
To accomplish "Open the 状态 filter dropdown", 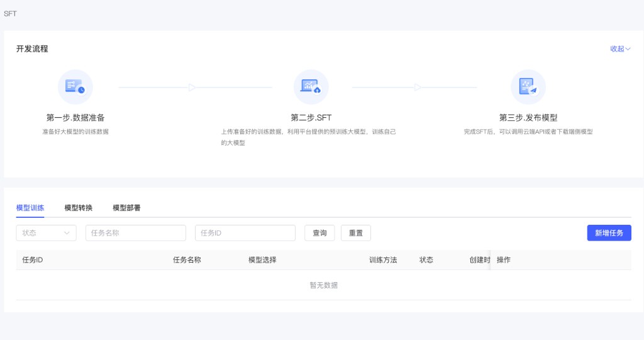I will (x=46, y=233).
